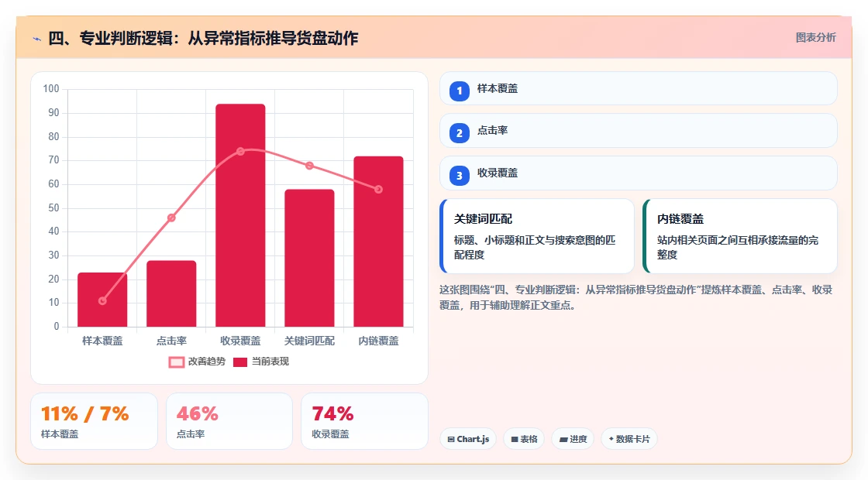This screenshot has width=868, height=480.
Task: Click x-axis label 点击率
Action: [171, 341]
